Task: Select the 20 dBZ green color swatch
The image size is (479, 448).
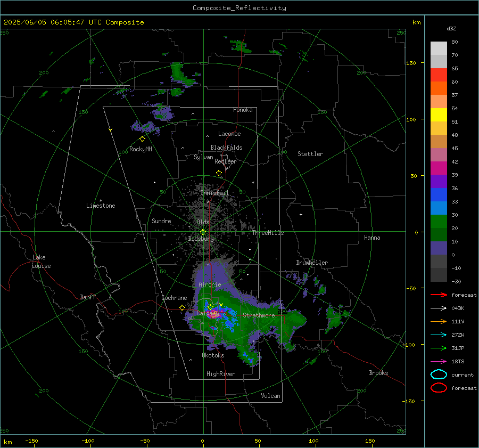Action: click(439, 222)
